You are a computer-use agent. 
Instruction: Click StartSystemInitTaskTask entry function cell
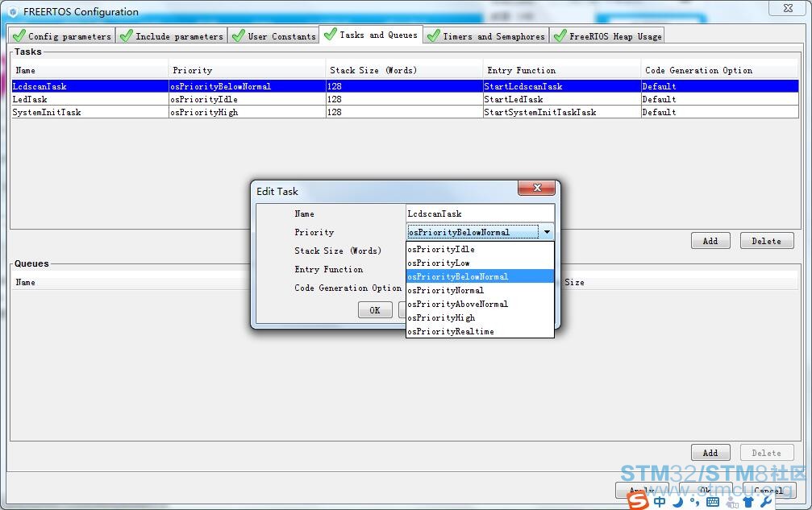tap(561, 112)
